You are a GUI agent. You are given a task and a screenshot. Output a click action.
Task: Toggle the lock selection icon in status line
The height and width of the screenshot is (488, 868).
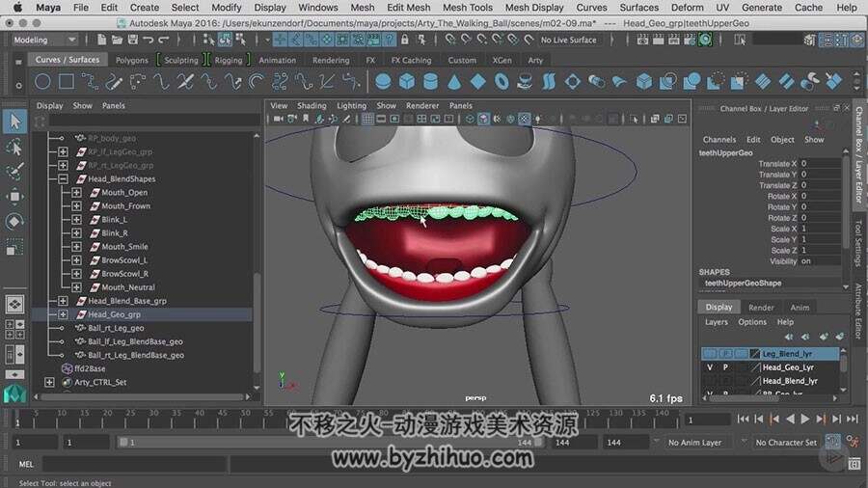pos(405,40)
